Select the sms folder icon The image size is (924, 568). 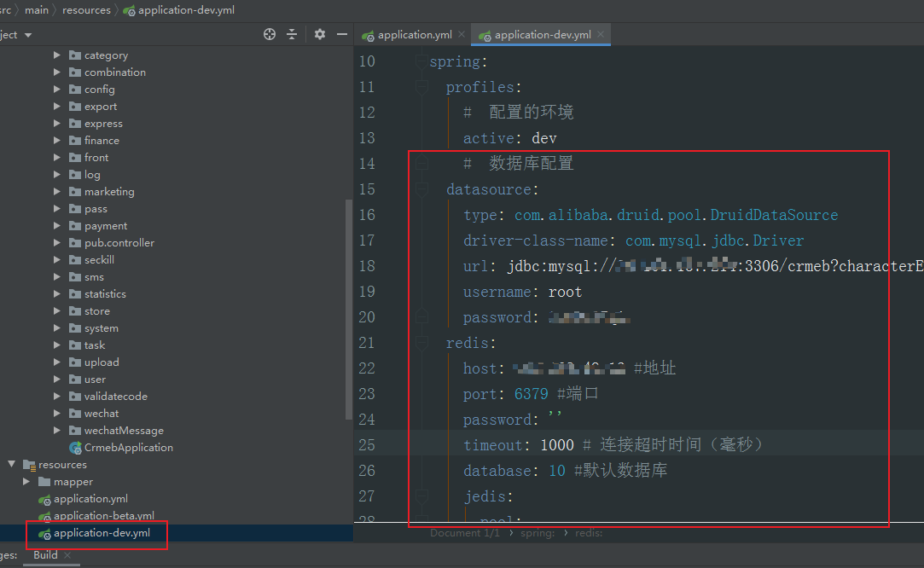click(75, 277)
